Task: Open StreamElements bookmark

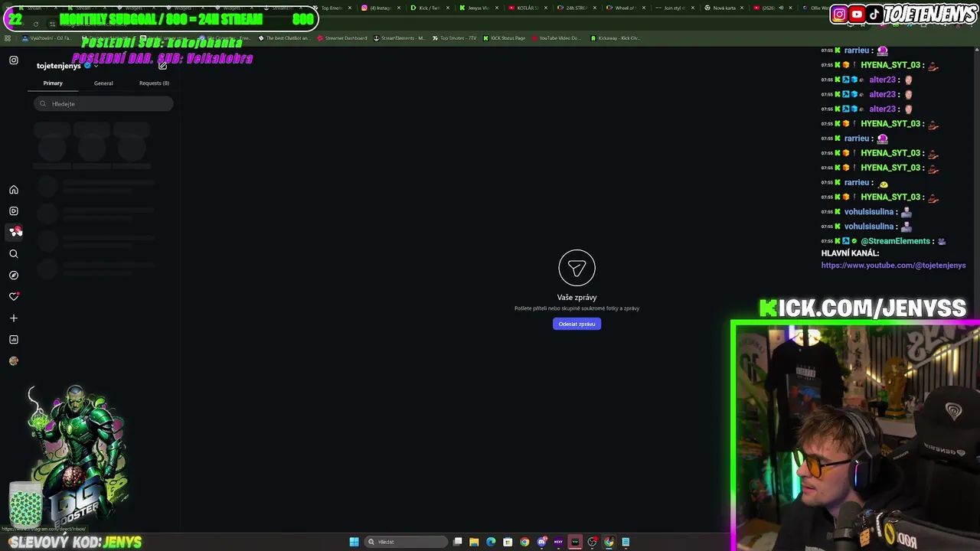Action: (x=398, y=38)
